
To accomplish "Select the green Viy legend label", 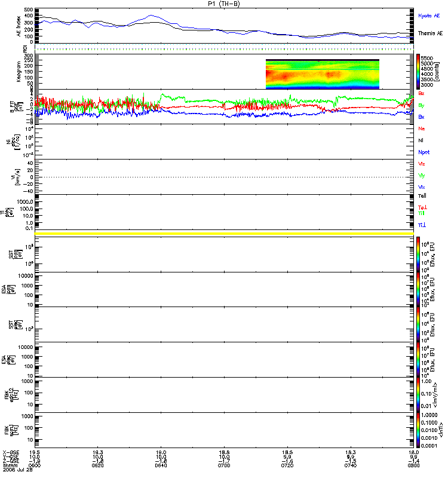I will [422, 176].
